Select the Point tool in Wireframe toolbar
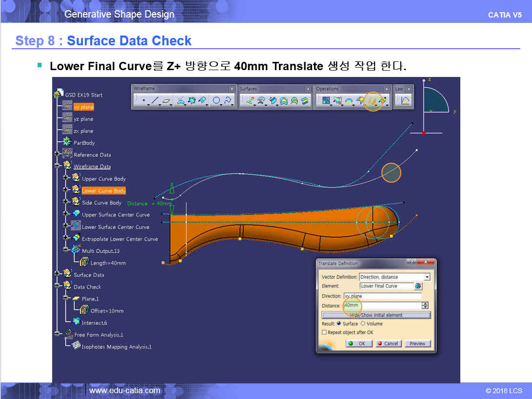532x399 pixels. coord(143,101)
